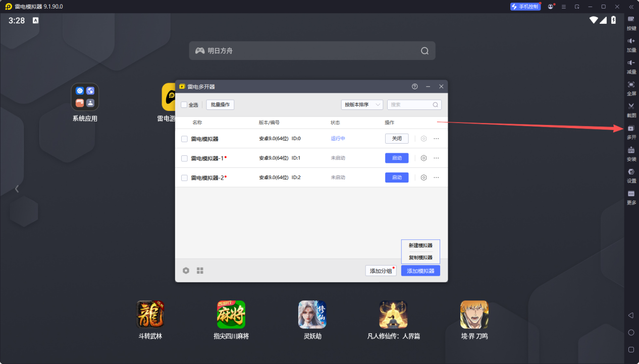Image resolution: width=639 pixels, height=364 pixels.
Task: Click the 版本/编号 column header
Action: pyautogui.click(x=269, y=123)
